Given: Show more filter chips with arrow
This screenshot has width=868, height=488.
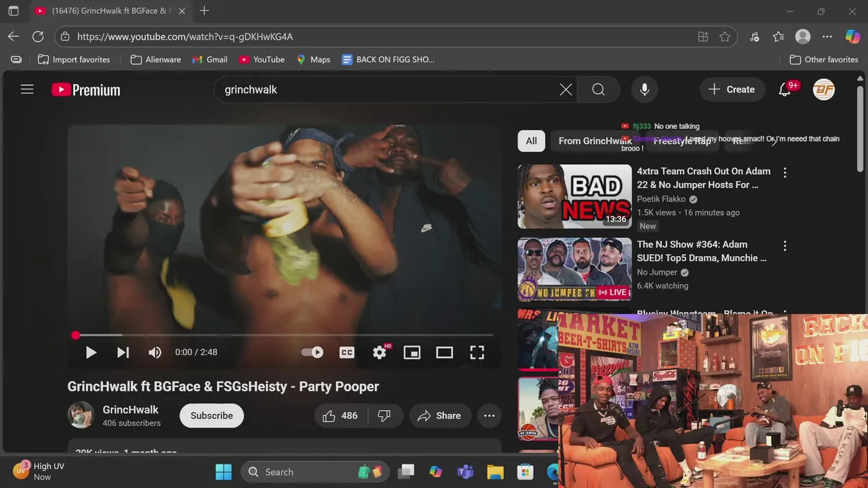Looking at the screenshot, I should (774, 141).
